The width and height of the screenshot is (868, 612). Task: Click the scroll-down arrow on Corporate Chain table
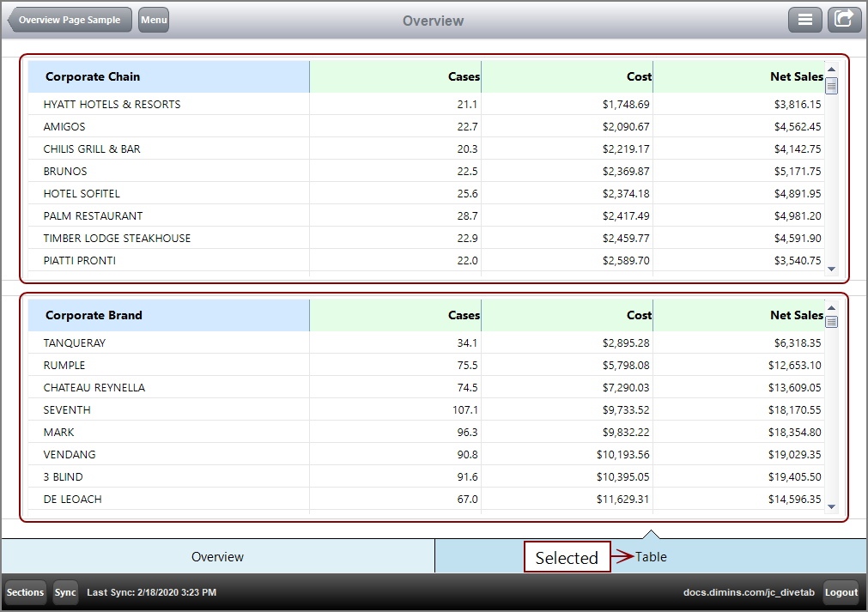pyautogui.click(x=830, y=269)
